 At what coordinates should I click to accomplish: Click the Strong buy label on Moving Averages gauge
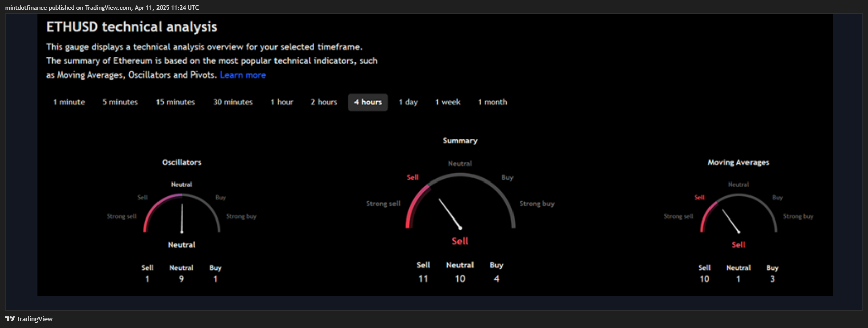(799, 216)
